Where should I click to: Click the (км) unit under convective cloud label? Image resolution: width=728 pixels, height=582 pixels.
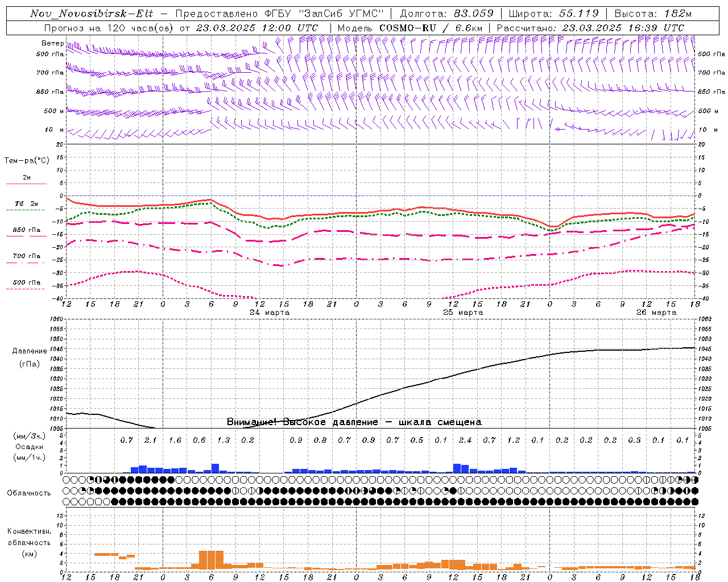29,553
